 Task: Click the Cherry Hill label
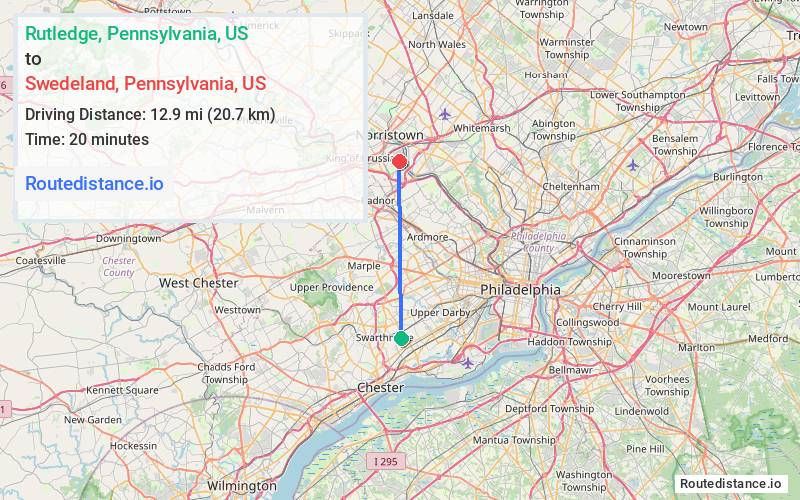[x=617, y=307]
